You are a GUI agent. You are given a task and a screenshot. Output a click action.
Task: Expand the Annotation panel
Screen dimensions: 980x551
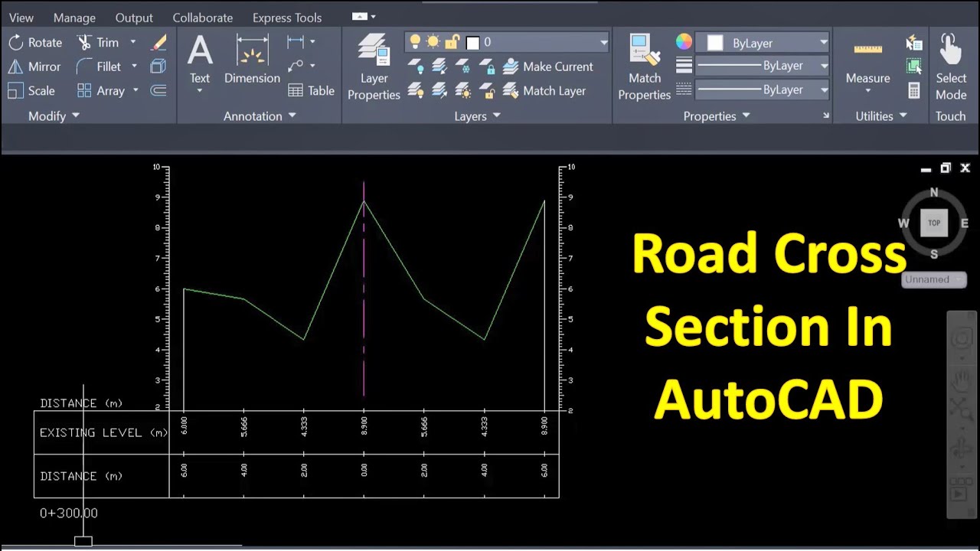click(x=260, y=116)
